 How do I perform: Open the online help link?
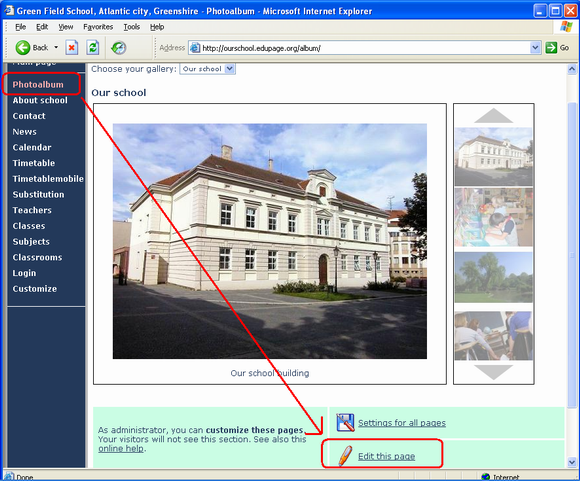coord(121,448)
